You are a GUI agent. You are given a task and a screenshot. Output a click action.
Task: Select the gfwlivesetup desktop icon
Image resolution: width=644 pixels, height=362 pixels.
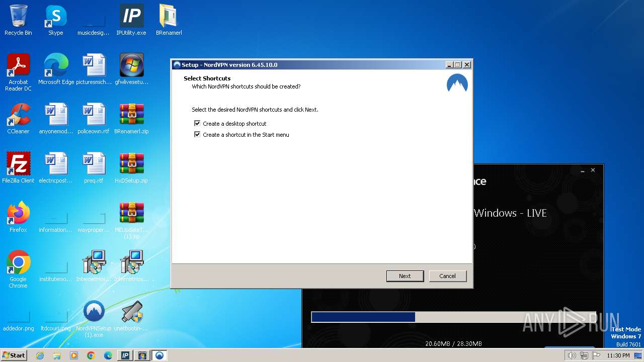point(131,69)
